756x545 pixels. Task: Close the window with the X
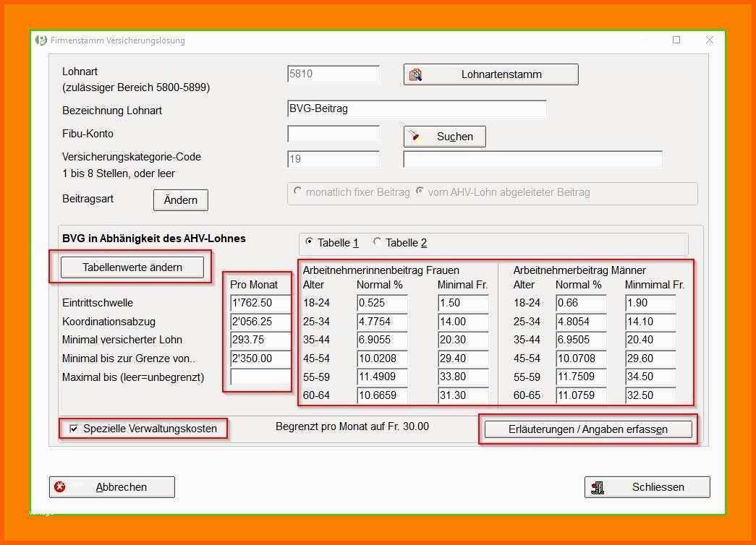tap(710, 40)
